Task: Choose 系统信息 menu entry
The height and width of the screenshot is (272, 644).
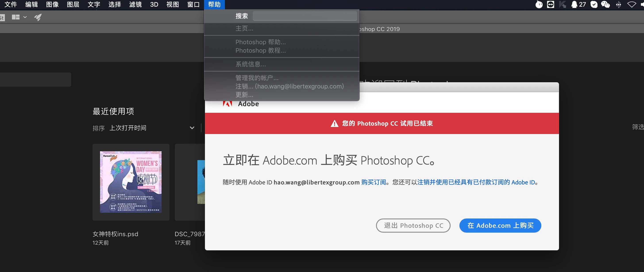Action: pos(251,64)
